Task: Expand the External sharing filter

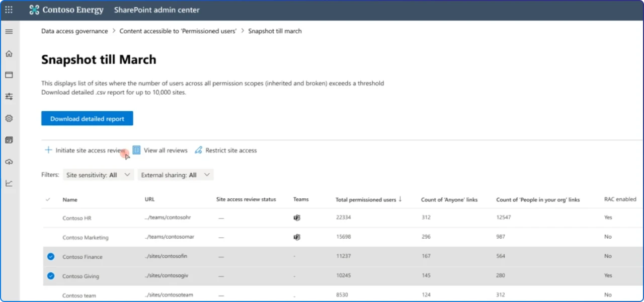Action: (x=175, y=175)
